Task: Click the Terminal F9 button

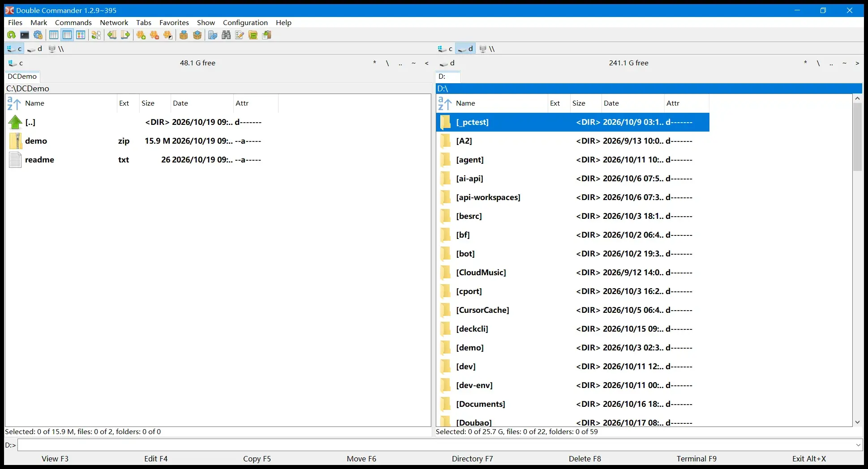Action: coord(696,459)
